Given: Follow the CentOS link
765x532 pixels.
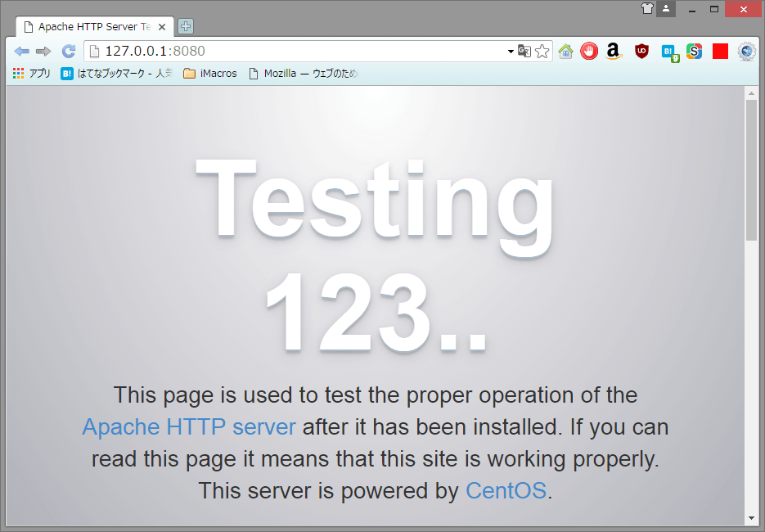Looking at the screenshot, I should (506, 490).
